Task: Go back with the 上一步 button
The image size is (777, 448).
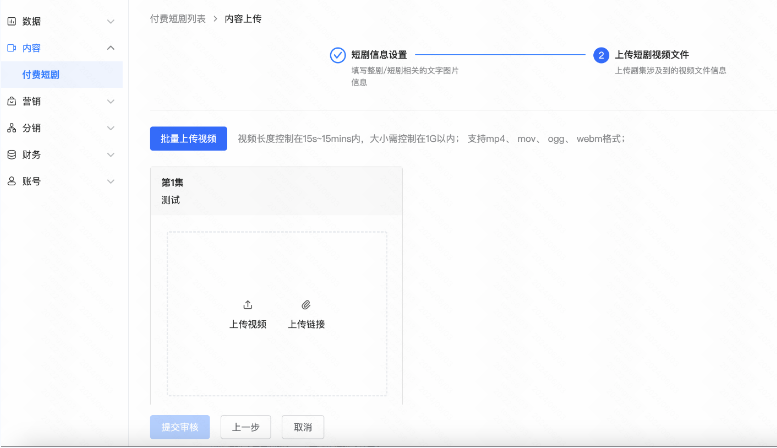Action: (246, 427)
